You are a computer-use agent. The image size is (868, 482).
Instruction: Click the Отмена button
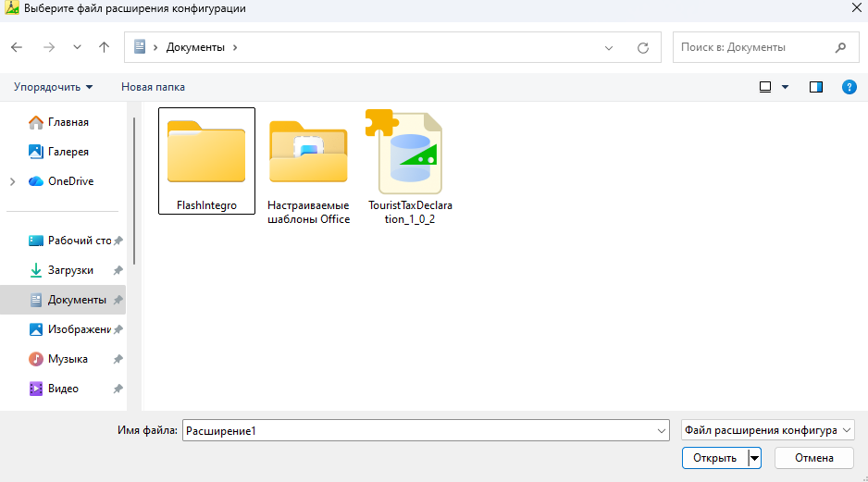pyautogui.click(x=813, y=458)
